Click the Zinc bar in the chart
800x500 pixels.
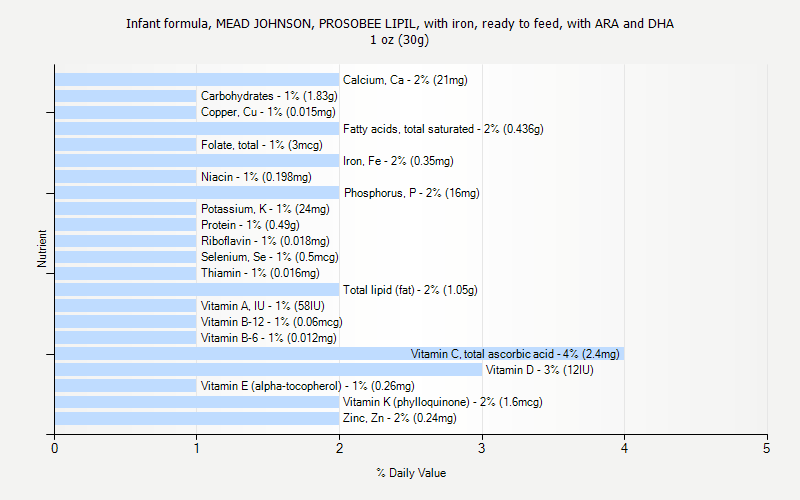(x=197, y=418)
